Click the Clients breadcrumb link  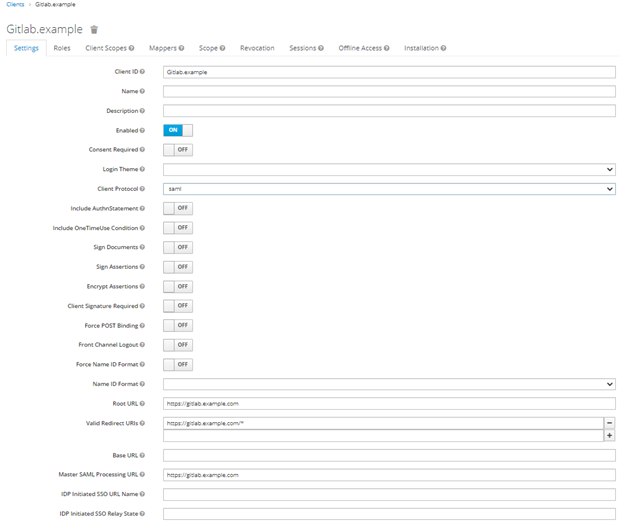click(x=14, y=5)
